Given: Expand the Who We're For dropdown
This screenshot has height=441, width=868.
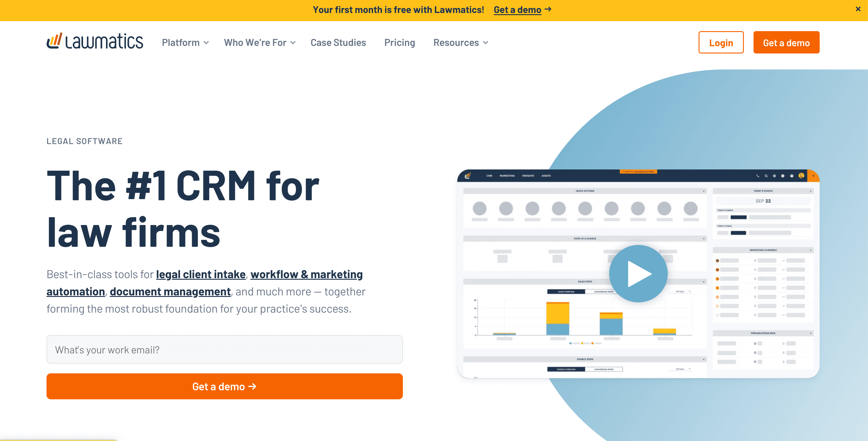Looking at the screenshot, I should point(260,42).
